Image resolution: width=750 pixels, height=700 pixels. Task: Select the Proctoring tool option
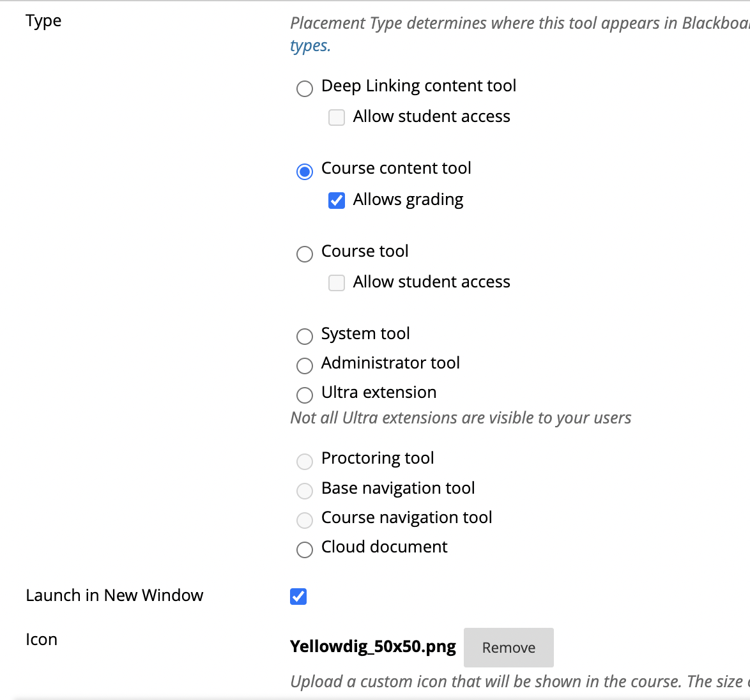pyautogui.click(x=305, y=461)
